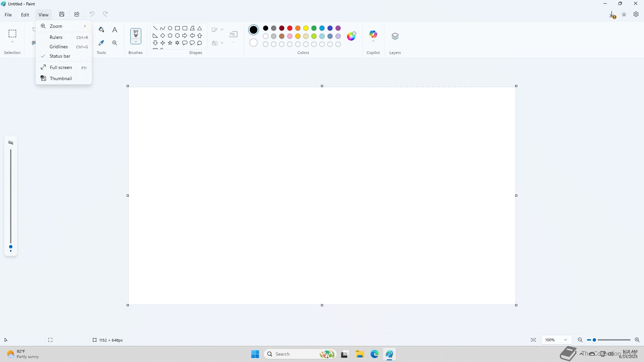This screenshot has width=644, height=362.
Task: Select the five-point star shape
Action: pos(170,43)
